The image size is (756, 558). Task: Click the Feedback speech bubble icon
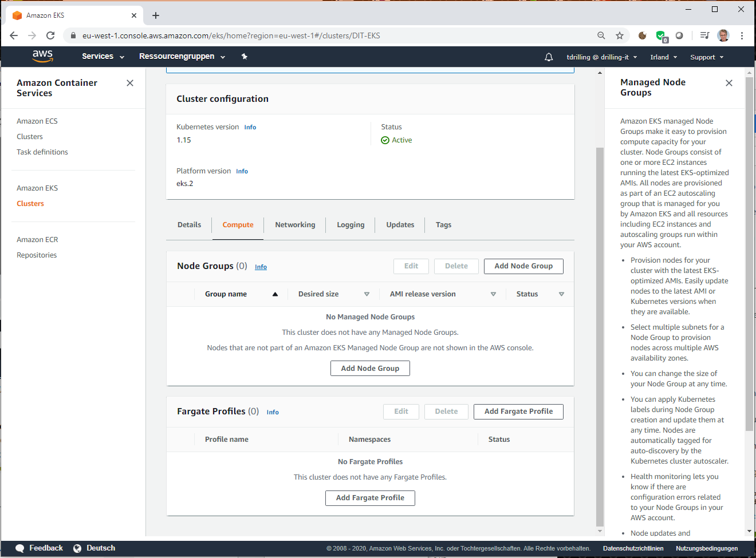pos(19,548)
